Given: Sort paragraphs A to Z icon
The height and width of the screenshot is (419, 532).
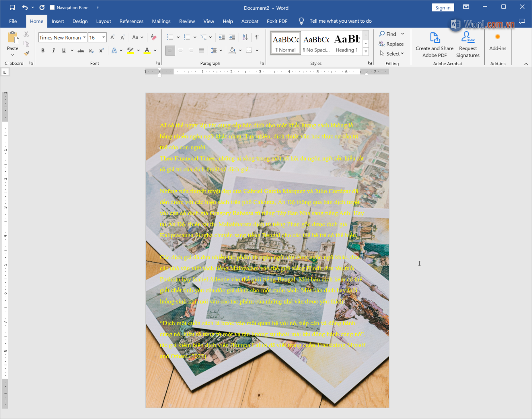Looking at the screenshot, I should (245, 37).
